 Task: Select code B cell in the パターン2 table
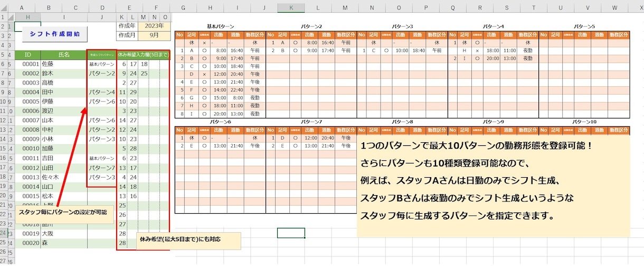(x=282, y=50)
